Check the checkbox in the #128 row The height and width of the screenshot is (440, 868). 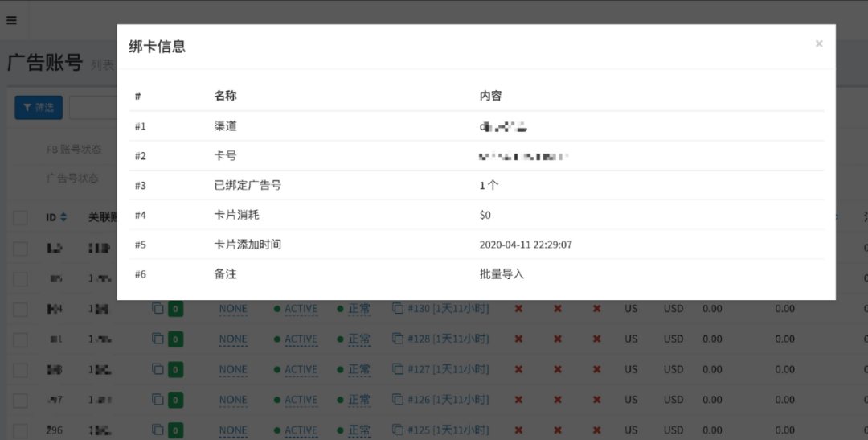20,339
